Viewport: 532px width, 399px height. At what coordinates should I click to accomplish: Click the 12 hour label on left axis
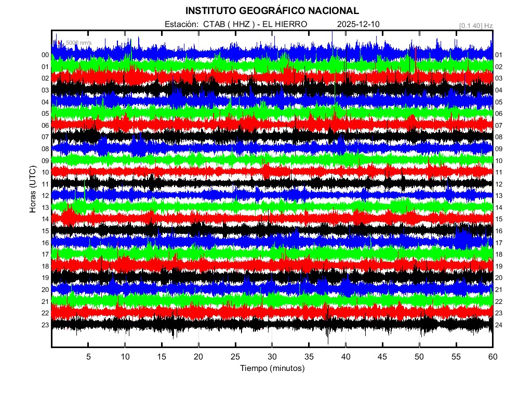(x=45, y=196)
